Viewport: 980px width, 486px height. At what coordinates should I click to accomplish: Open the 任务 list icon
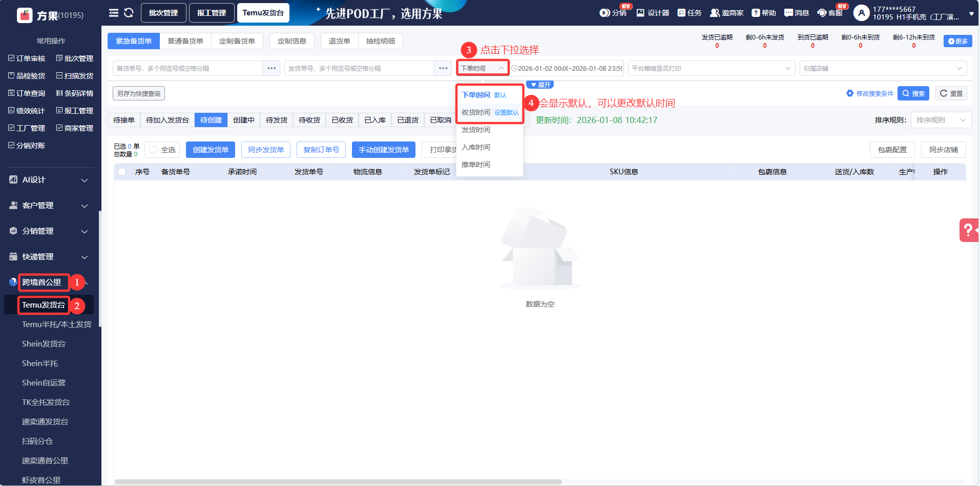[681, 13]
